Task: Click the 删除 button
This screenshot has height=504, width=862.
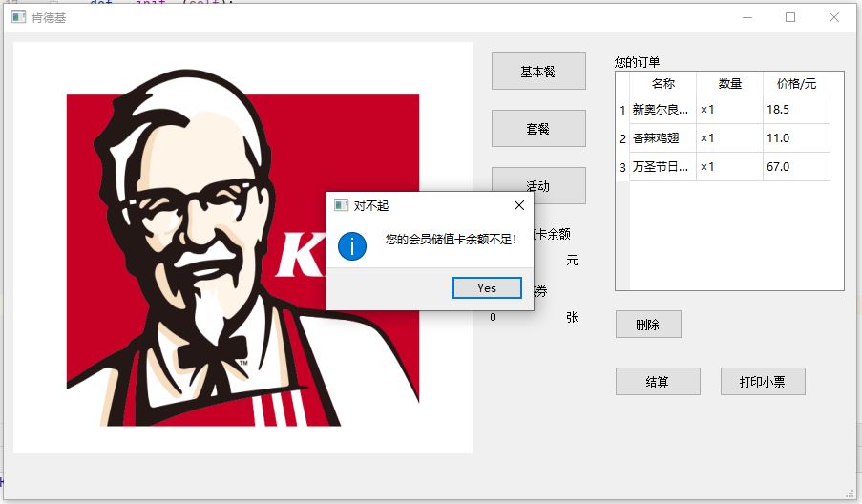Action: [x=648, y=325]
